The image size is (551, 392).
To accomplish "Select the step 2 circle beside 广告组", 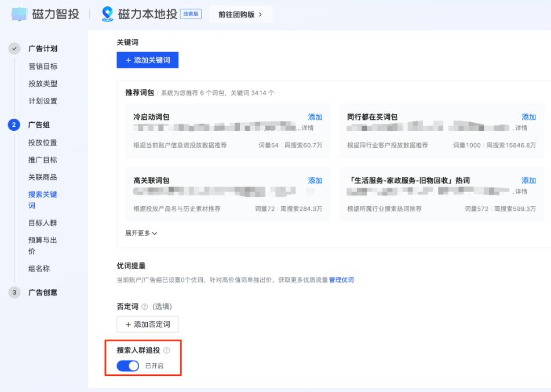I will click(14, 125).
